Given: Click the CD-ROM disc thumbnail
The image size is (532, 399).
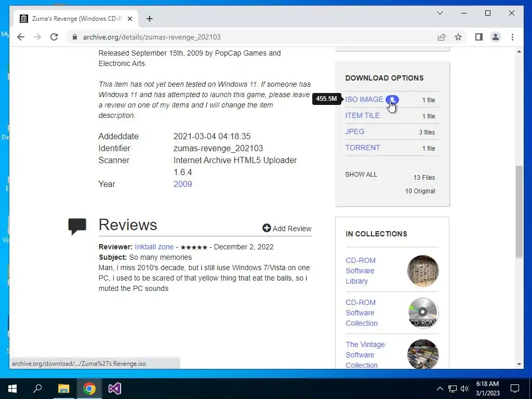Looking at the screenshot, I should click(423, 313).
